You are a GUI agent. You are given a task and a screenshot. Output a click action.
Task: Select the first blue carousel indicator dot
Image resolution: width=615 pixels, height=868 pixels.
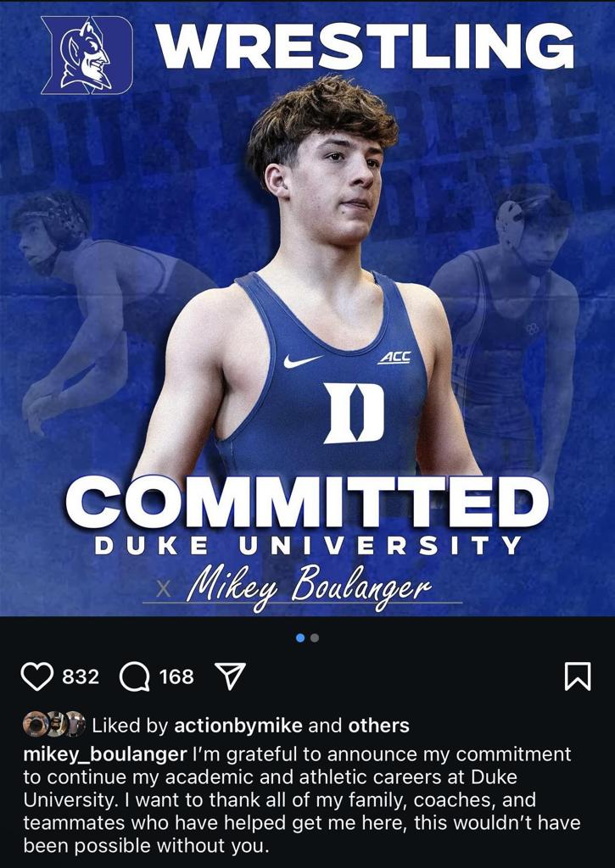pyautogui.click(x=300, y=637)
